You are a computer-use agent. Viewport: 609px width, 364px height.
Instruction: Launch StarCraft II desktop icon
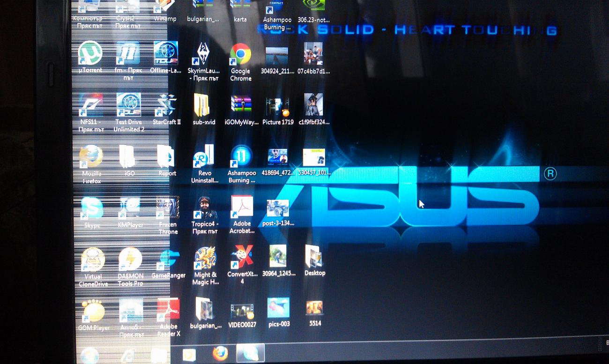point(166,106)
